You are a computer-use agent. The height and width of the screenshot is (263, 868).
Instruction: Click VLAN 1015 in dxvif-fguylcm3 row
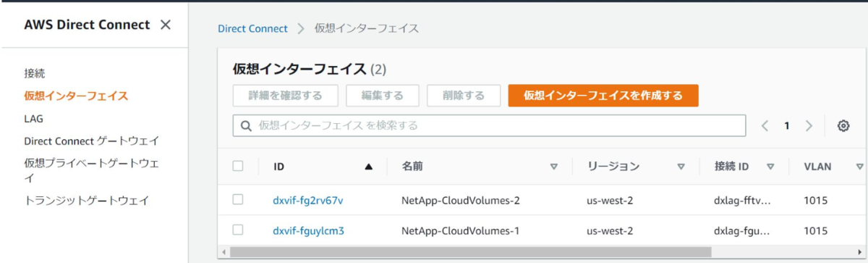click(x=815, y=231)
